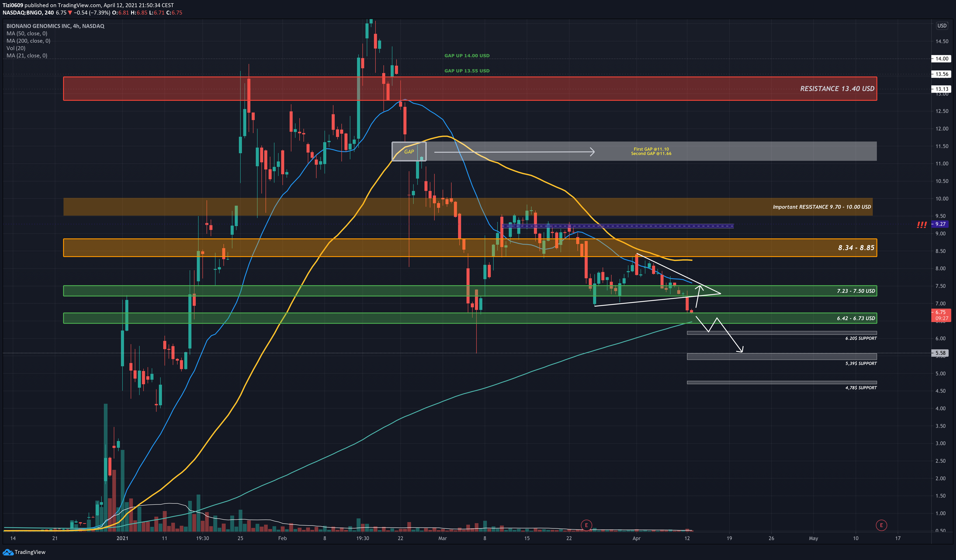This screenshot has width=956, height=560.
Task: Select the 'MA (50, close, 0)' indicator legend
Action: (x=27, y=33)
